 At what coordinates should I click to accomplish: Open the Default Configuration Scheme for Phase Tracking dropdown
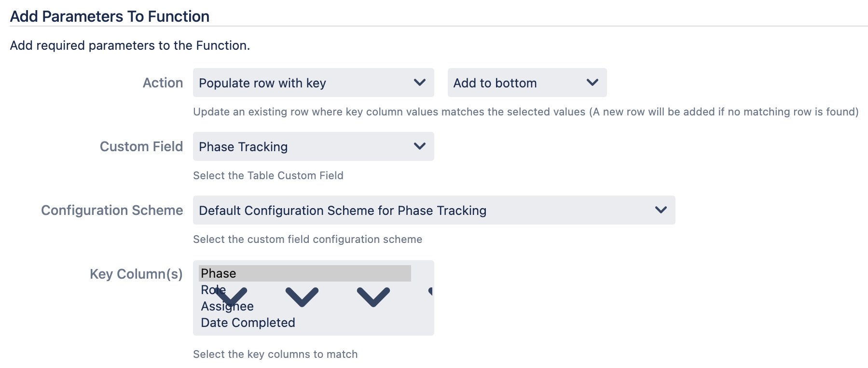[x=425, y=210]
